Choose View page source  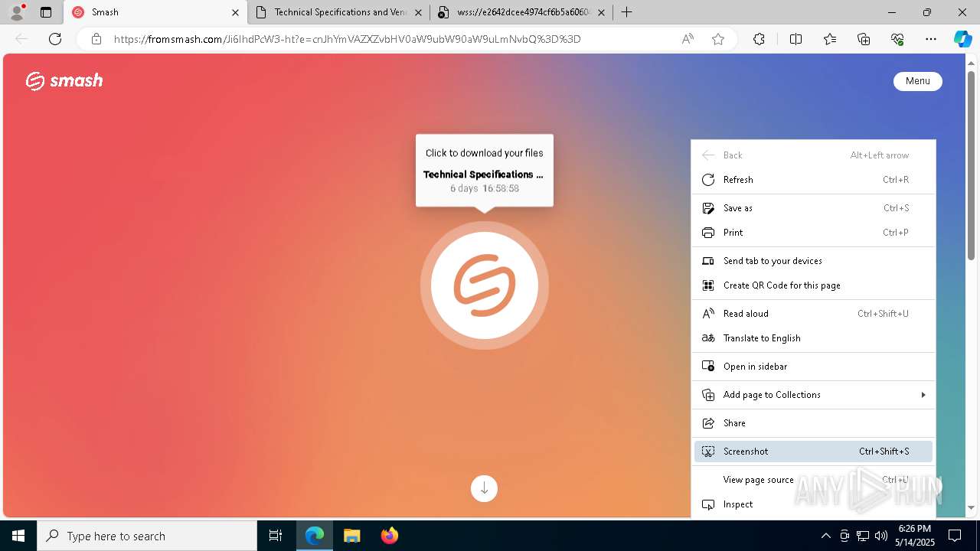pos(813,480)
